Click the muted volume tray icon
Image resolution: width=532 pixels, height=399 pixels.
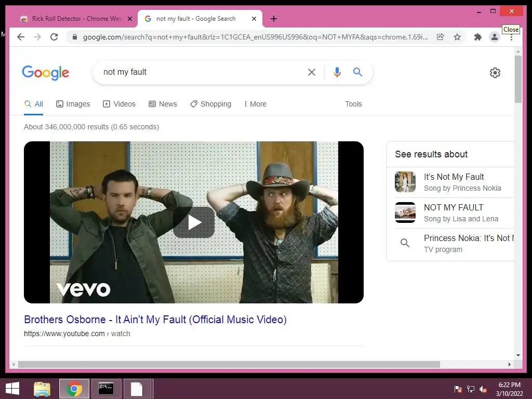point(483,389)
